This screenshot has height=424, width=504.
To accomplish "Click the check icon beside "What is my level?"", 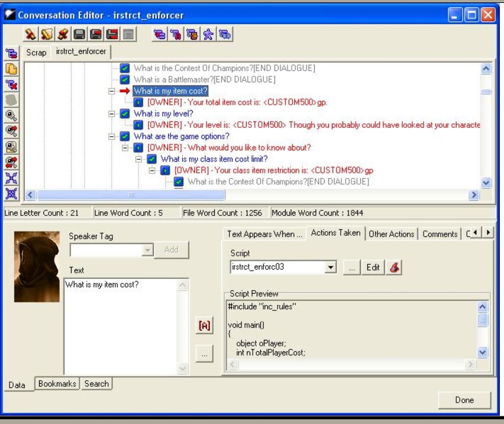I will click(125, 114).
